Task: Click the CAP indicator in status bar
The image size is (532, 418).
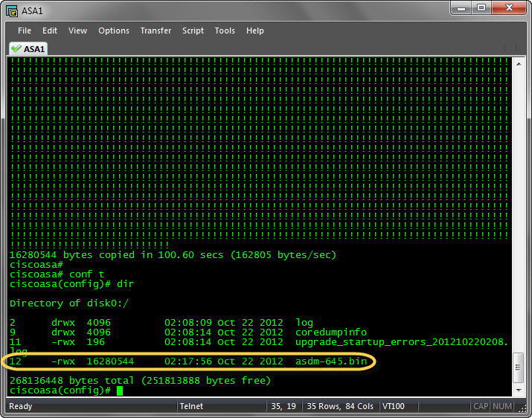Action: coord(481,406)
